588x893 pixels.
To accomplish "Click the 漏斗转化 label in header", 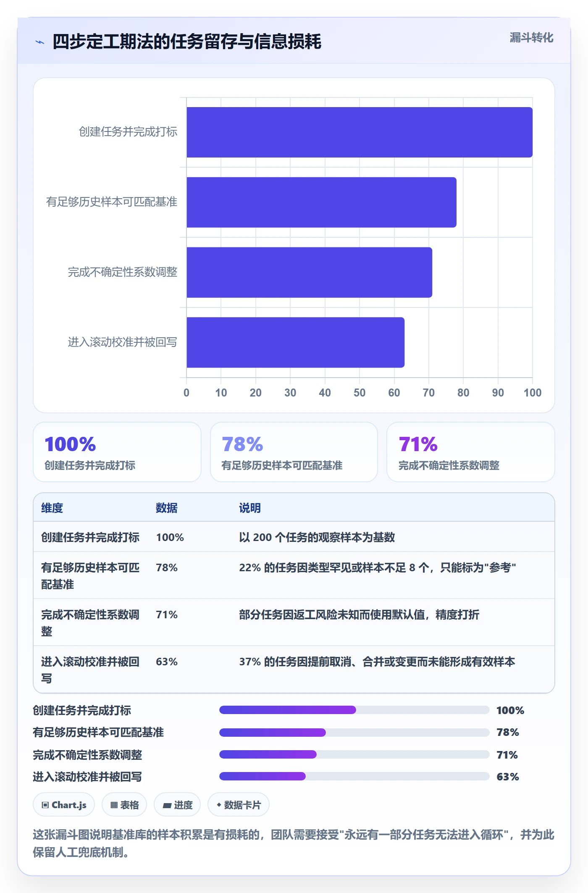I will click(531, 38).
